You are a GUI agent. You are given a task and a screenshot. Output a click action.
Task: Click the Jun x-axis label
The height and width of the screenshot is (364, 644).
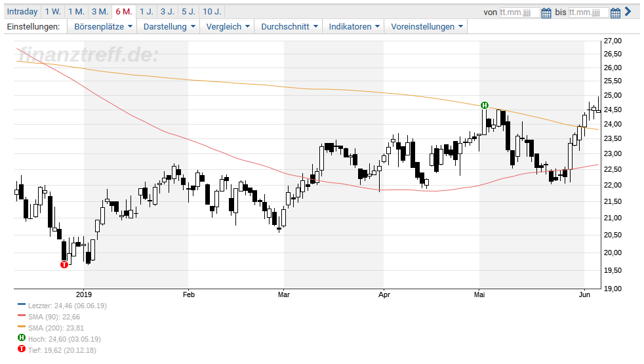(584, 294)
